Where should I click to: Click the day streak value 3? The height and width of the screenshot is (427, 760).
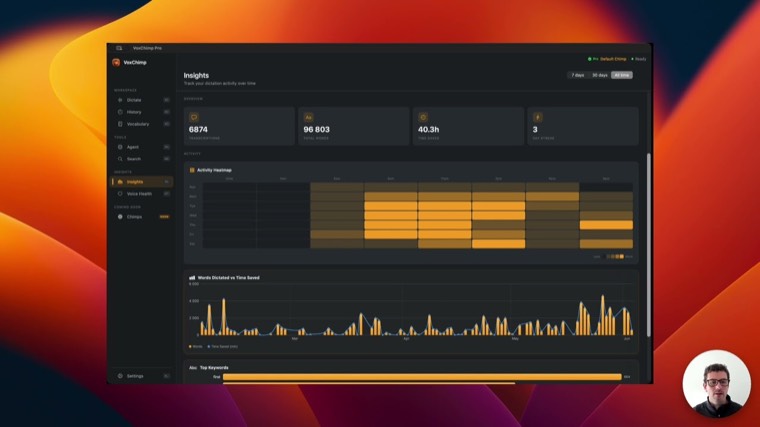tap(535, 129)
